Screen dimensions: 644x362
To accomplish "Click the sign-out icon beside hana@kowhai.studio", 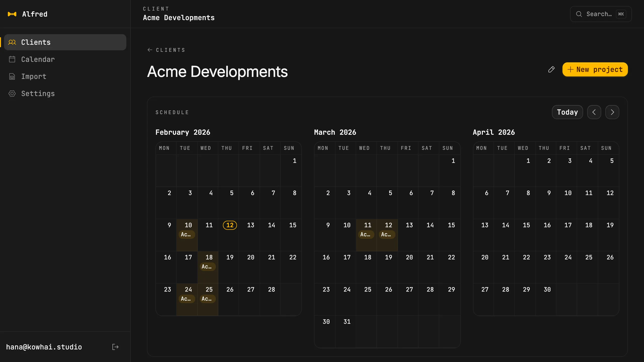I will click(115, 347).
